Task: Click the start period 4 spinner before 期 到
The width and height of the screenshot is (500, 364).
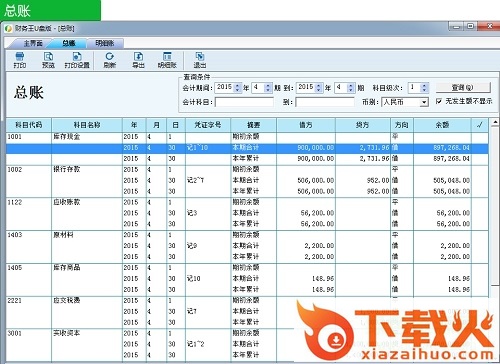Action: (x=268, y=88)
